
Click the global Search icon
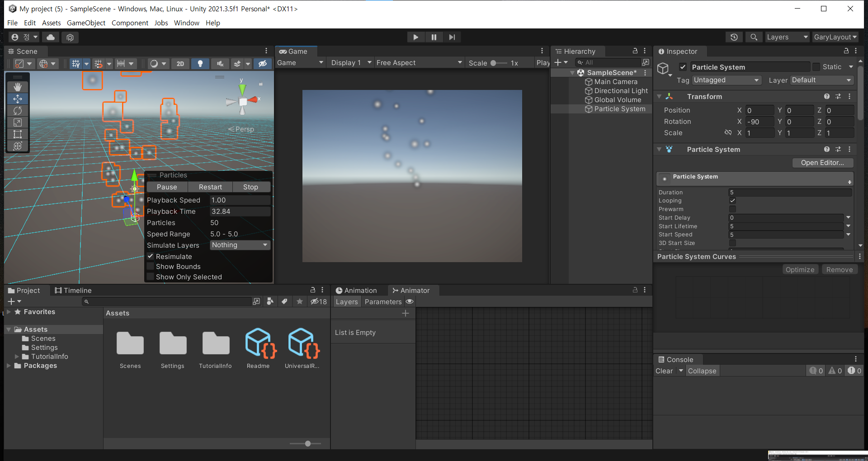click(x=754, y=37)
